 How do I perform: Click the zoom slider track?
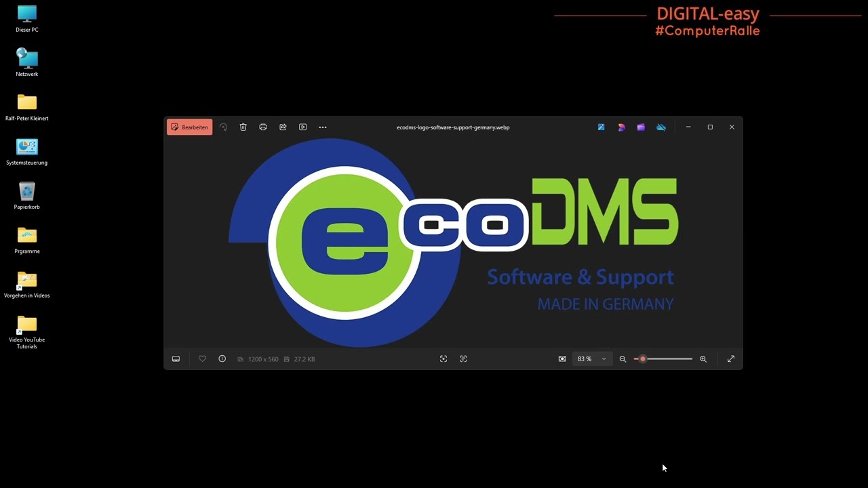tap(663, 359)
